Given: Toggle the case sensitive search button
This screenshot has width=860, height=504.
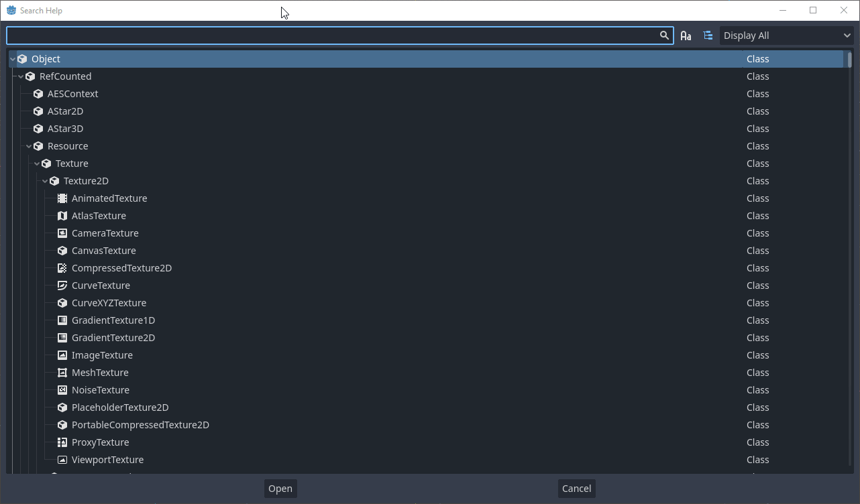Looking at the screenshot, I should 686,36.
